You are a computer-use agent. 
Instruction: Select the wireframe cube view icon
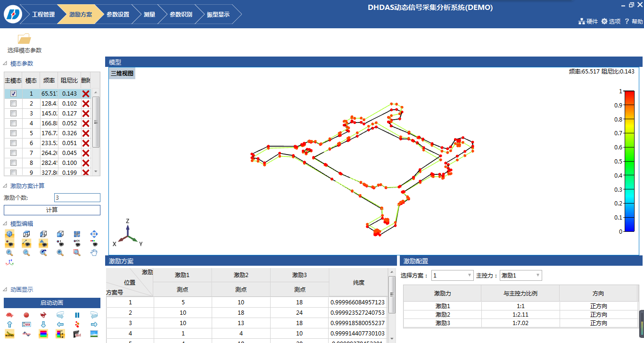click(x=26, y=234)
